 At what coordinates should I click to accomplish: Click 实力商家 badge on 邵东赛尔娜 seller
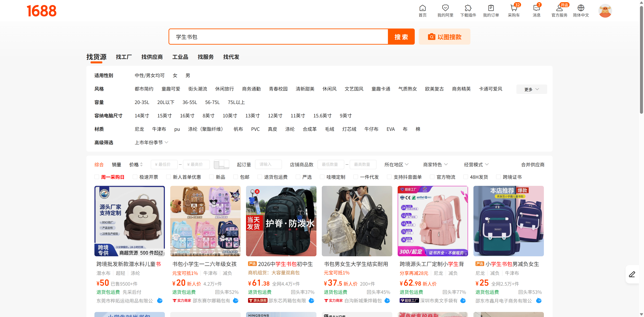(182, 301)
